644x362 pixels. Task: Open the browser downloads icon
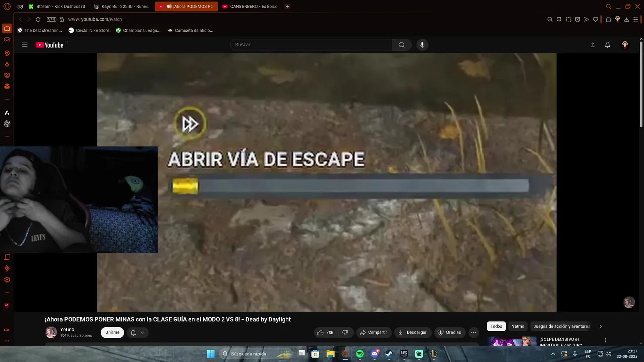[x=626, y=19]
